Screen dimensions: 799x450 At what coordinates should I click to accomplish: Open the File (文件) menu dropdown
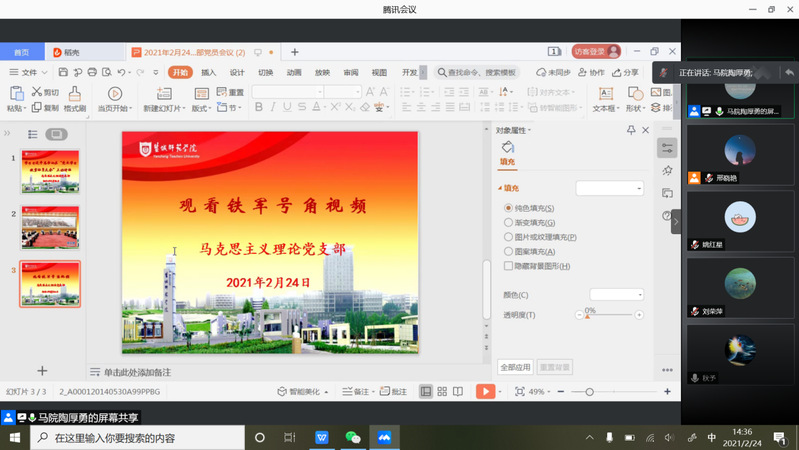point(29,73)
